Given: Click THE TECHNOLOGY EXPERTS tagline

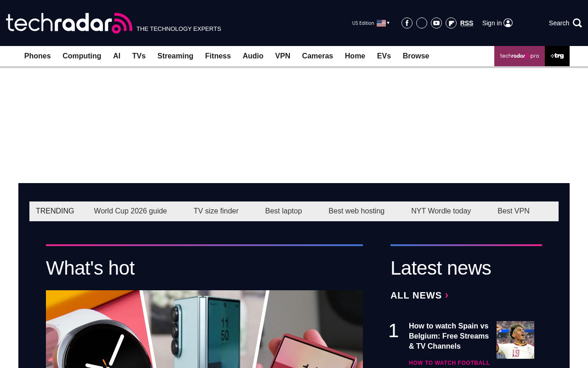Looking at the screenshot, I should (x=179, y=29).
